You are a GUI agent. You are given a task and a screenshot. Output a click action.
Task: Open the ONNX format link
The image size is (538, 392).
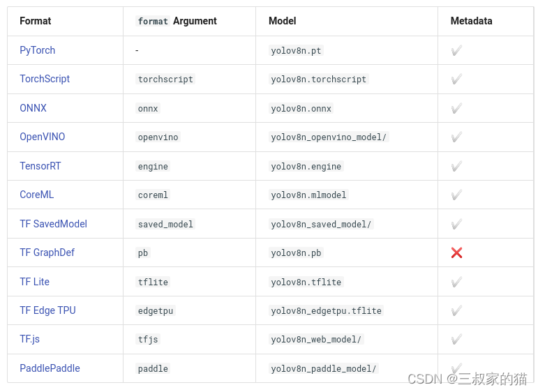[x=33, y=108]
